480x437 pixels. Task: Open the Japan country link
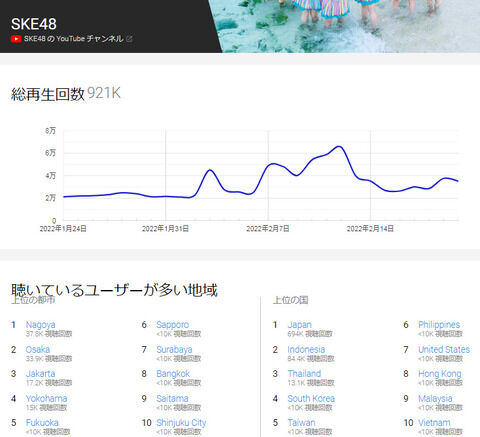pos(300,325)
